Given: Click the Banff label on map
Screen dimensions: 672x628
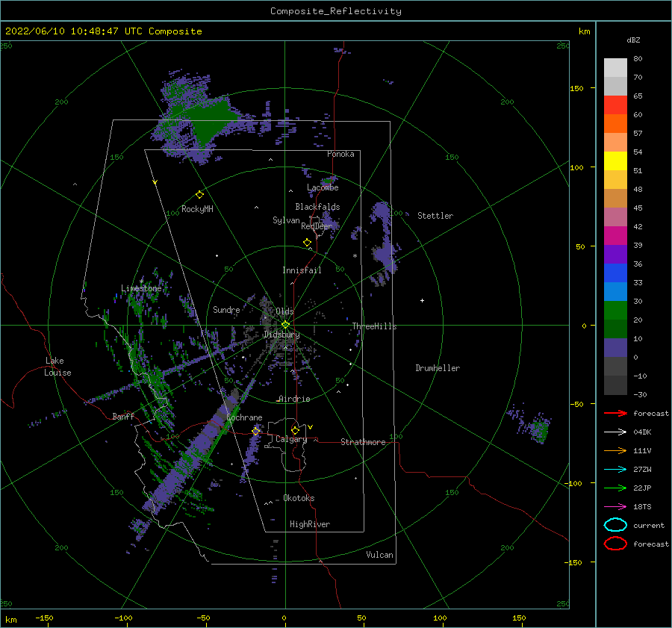Looking at the screenshot, I should (123, 416).
